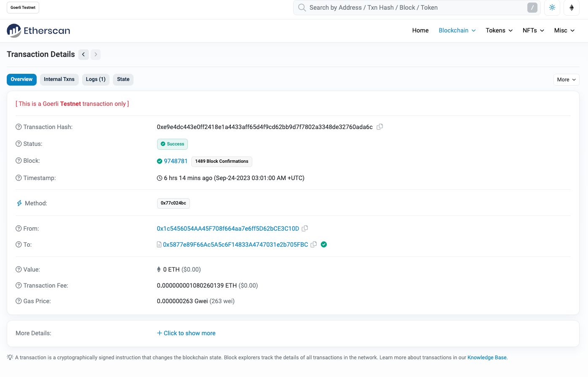The width and height of the screenshot is (588, 377).
Task: Open the NFTs dropdown menu
Action: point(533,30)
